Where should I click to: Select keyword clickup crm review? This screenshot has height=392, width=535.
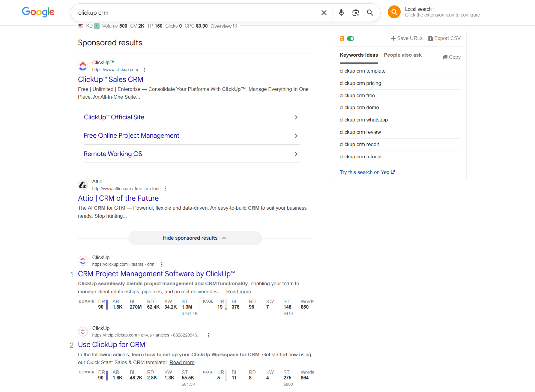360,132
